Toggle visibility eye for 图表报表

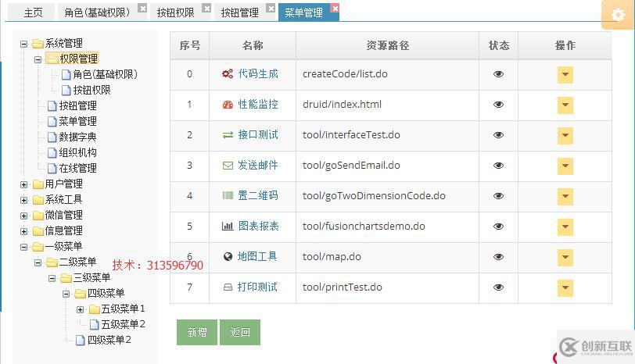point(498,227)
